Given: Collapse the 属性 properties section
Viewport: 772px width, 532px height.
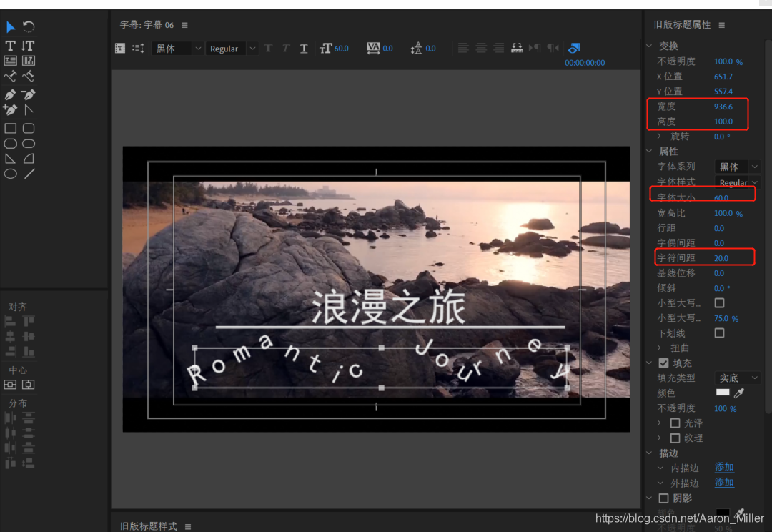Looking at the screenshot, I should click(649, 151).
